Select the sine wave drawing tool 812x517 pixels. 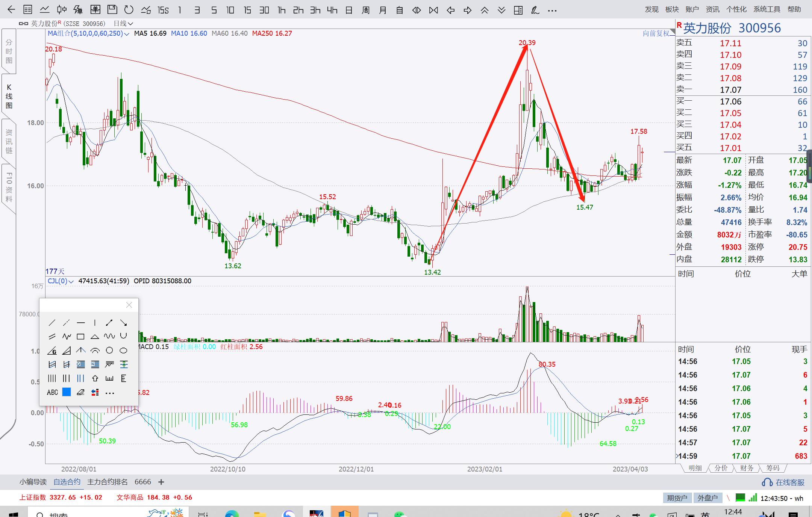tap(109, 337)
